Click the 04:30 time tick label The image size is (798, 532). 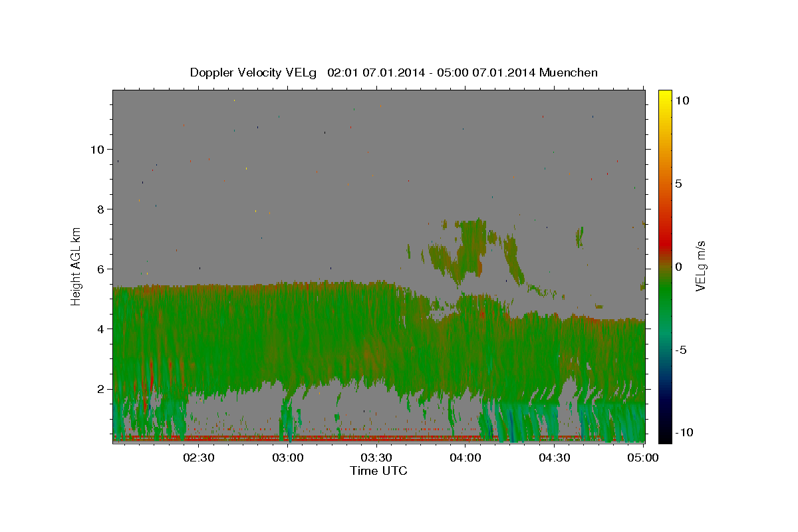click(x=554, y=458)
